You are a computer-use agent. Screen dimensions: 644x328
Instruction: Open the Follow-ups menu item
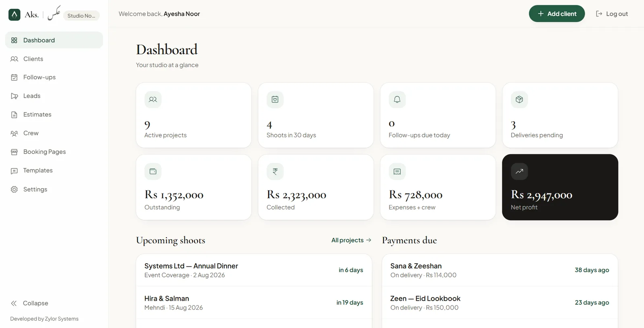54,78
